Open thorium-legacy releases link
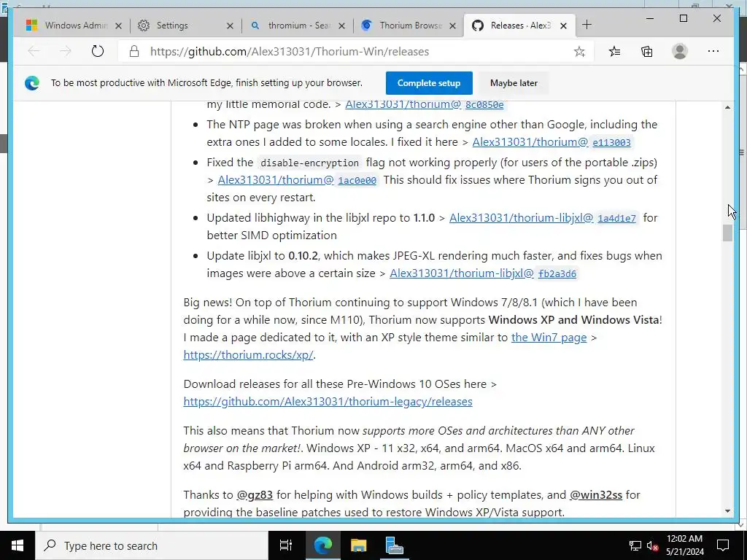 click(x=328, y=402)
